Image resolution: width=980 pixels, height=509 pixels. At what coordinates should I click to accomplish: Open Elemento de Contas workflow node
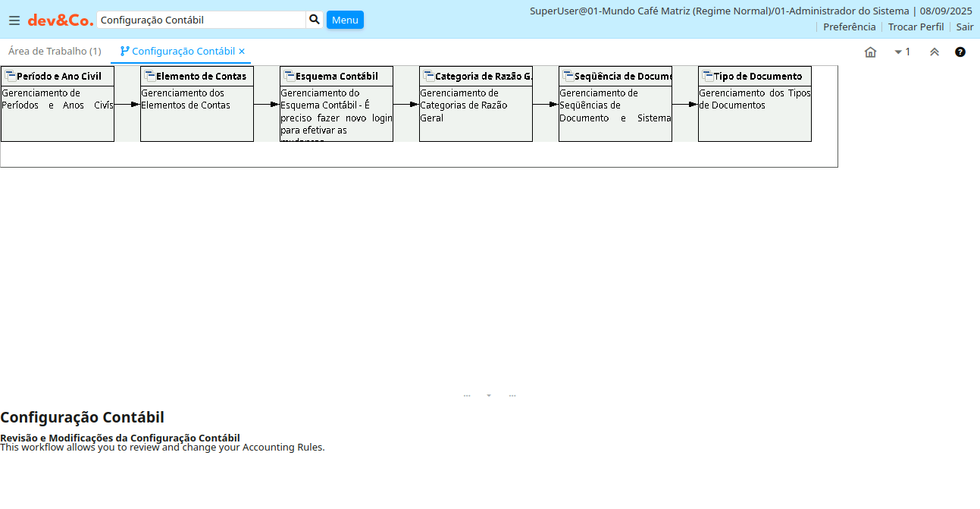click(x=197, y=104)
